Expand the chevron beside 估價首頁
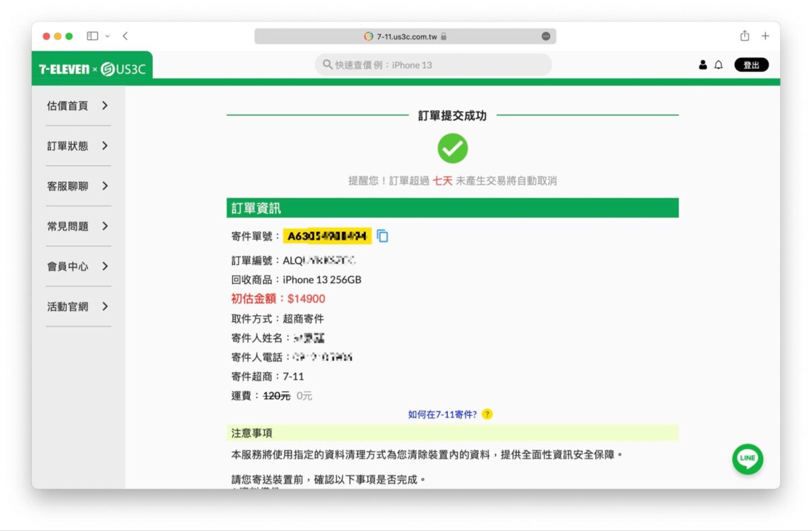812x531 pixels. point(105,106)
